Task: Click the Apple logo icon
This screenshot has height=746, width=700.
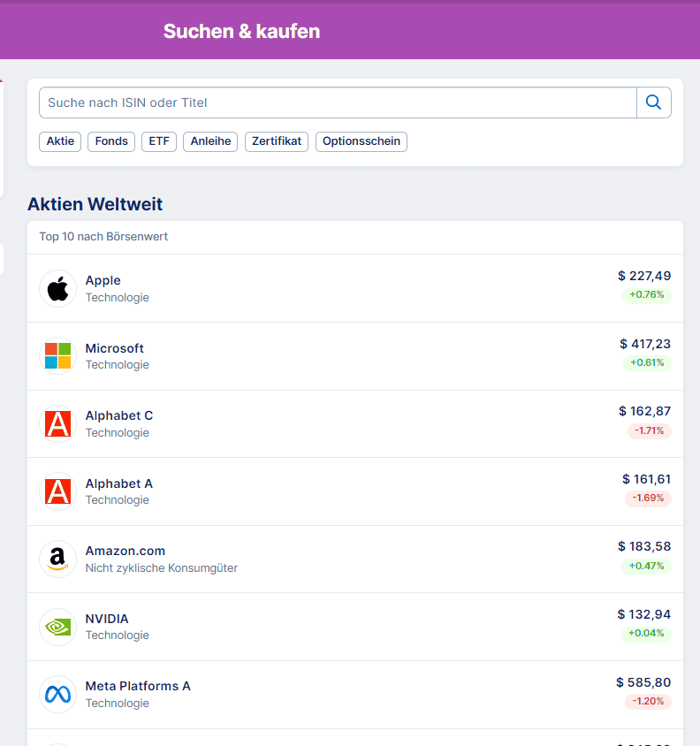Action: click(58, 289)
